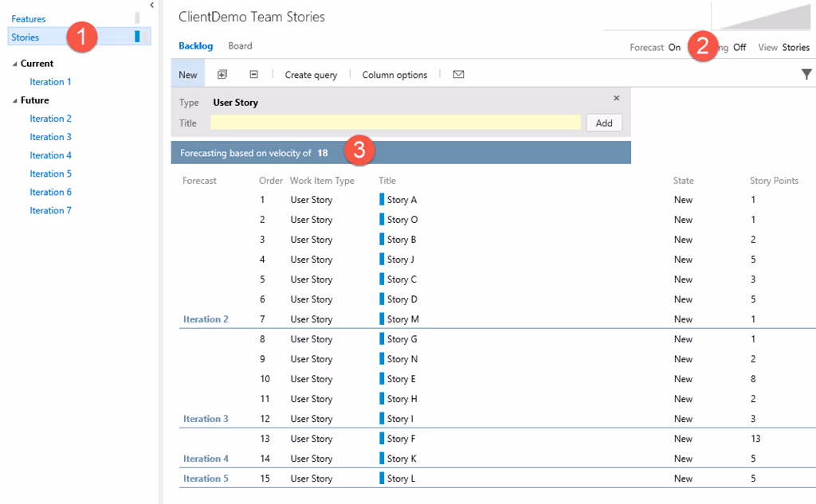Image resolution: width=816 pixels, height=504 pixels.
Task: Click Iteration 3 forecast label in table
Action: 206,419
